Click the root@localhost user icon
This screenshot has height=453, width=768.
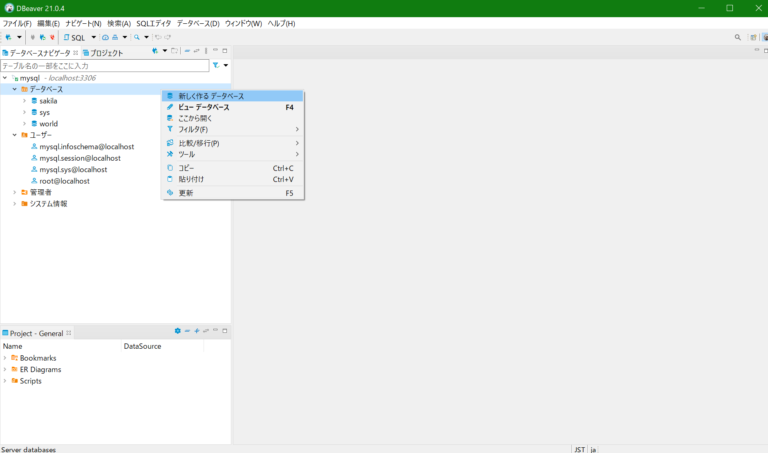34,181
